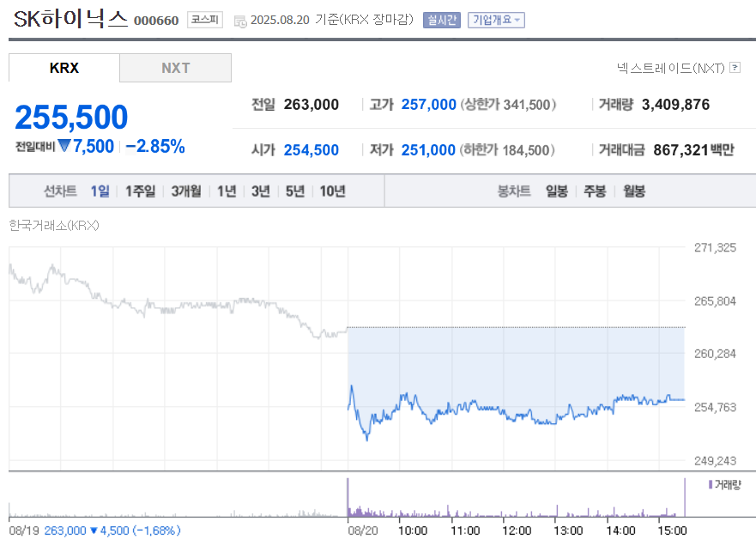Click the 12:00 time axis label

(x=517, y=531)
